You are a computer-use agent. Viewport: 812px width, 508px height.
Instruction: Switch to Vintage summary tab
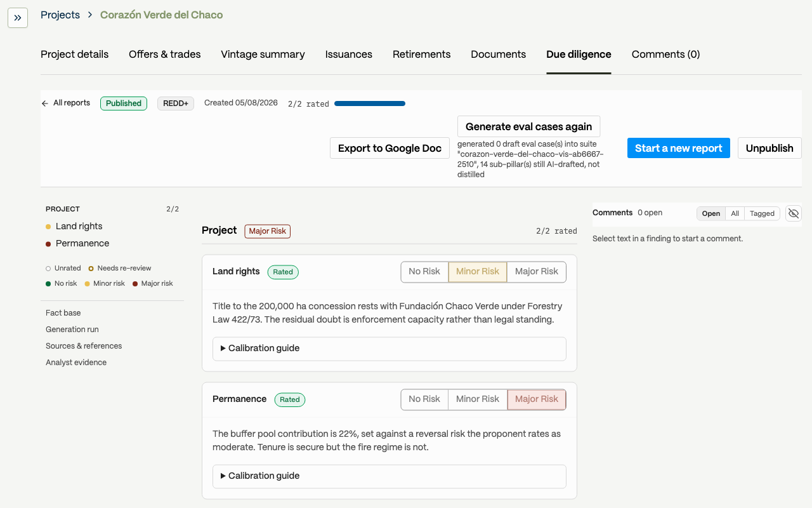click(x=263, y=55)
